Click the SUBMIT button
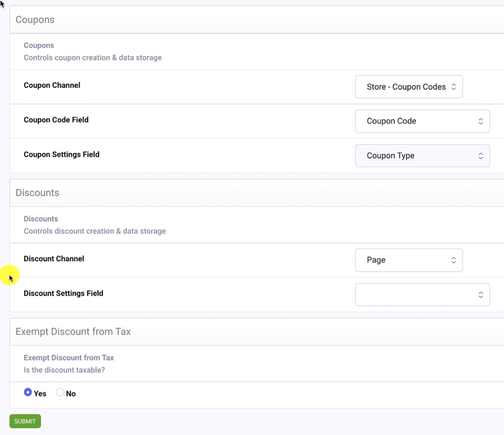 [x=25, y=421]
